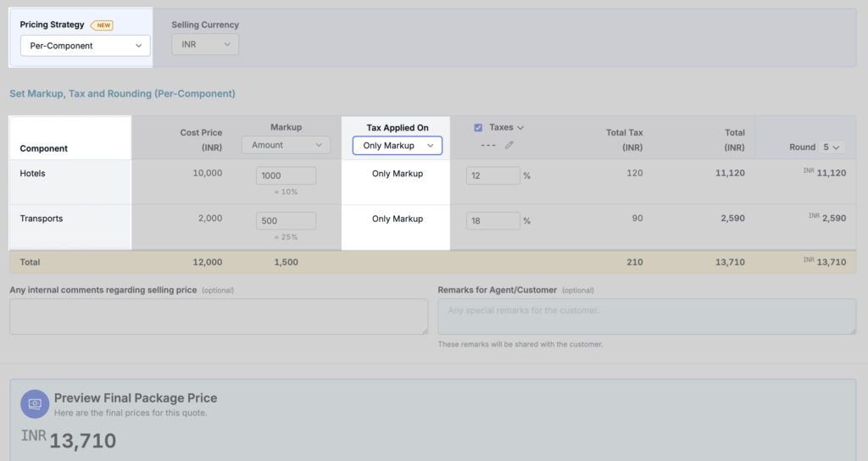Click the total tax value 210
The height and width of the screenshot is (461, 868).
pos(634,263)
